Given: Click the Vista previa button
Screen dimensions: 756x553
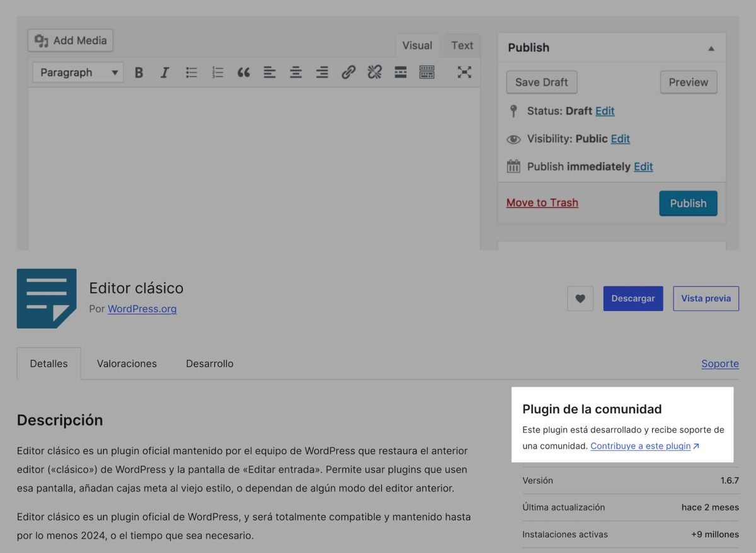Looking at the screenshot, I should [706, 299].
